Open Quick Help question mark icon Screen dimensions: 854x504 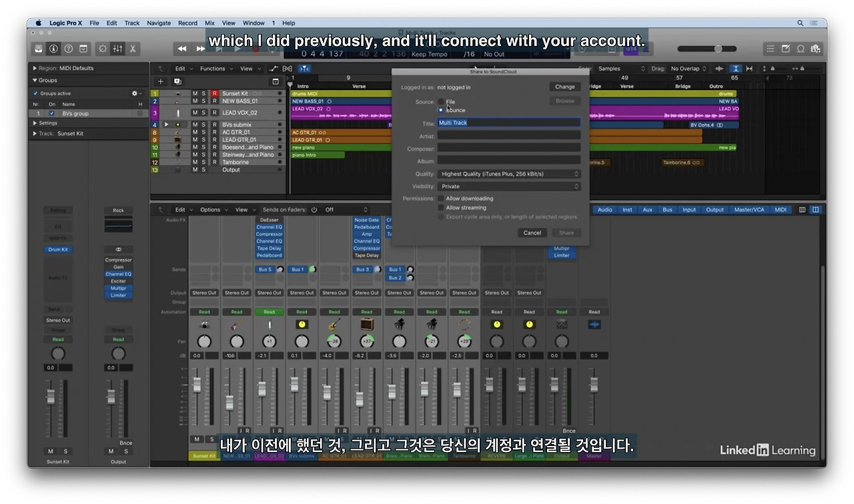click(68, 49)
